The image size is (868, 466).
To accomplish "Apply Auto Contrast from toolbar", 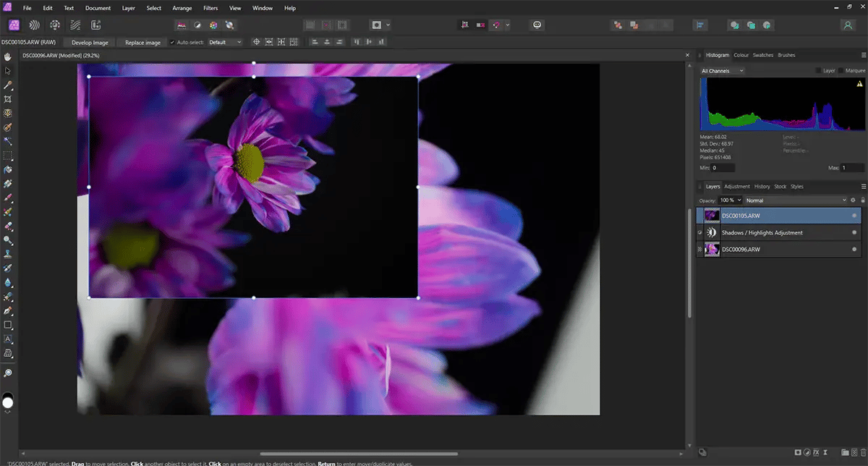I will [x=198, y=25].
